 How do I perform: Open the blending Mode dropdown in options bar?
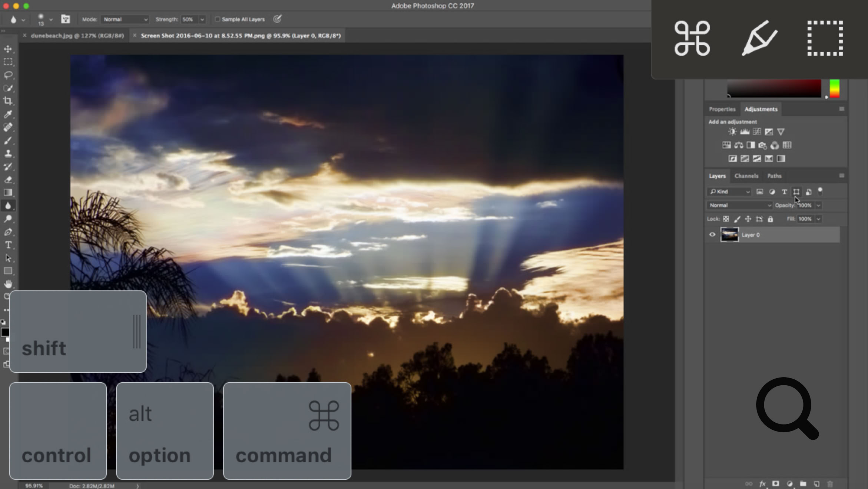click(125, 19)
